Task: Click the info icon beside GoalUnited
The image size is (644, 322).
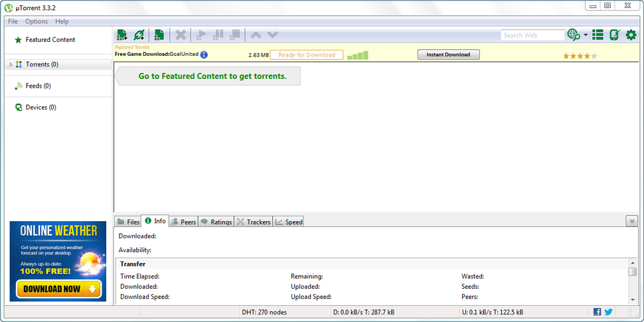Action: point(204,54)
